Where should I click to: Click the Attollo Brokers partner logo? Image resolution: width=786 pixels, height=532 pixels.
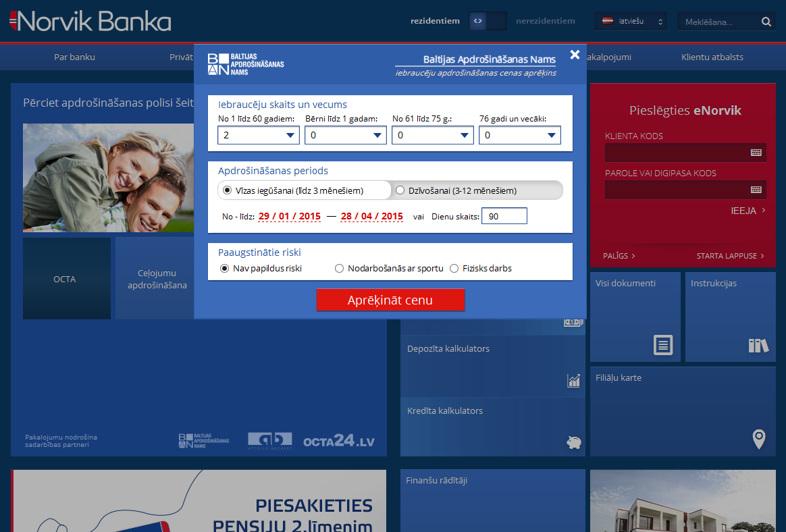(269, 441)
